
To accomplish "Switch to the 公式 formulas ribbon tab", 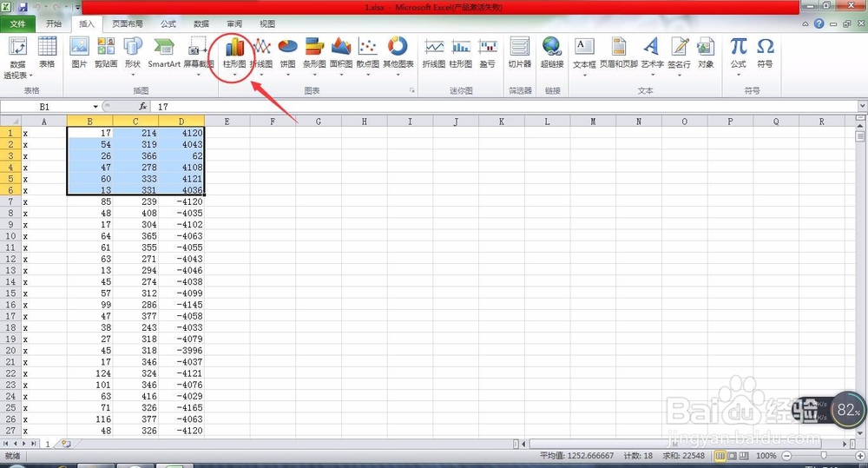I will pos(168,23).
